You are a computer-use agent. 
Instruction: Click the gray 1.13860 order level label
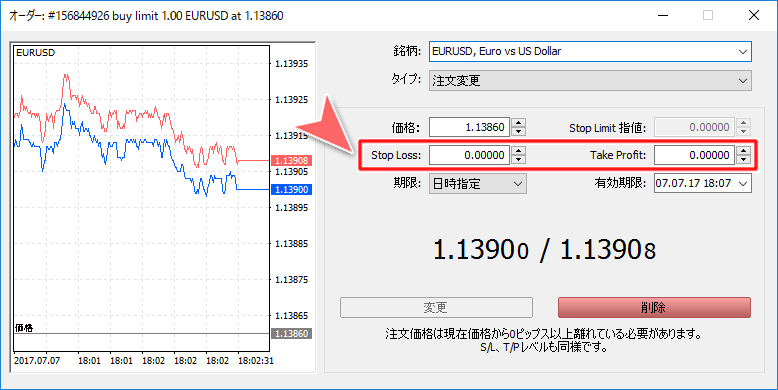291,333
